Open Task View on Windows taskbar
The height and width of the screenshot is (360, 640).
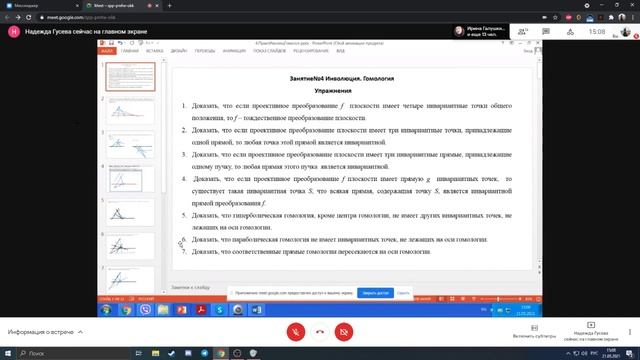(x=138, y=353)
